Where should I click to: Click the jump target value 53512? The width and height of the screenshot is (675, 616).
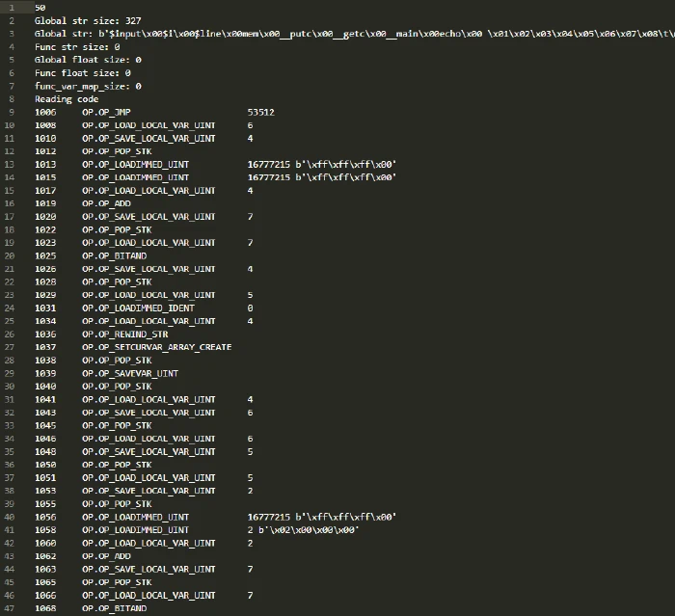click(x=261, y=113)
